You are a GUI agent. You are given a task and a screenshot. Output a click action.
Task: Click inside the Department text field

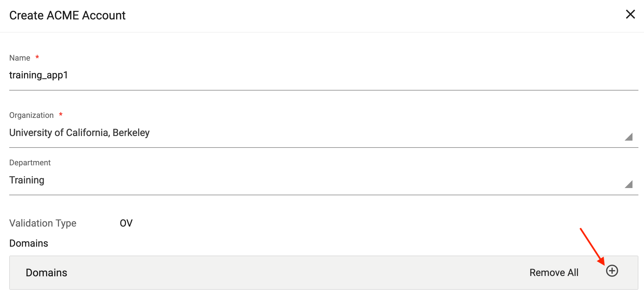132,180
